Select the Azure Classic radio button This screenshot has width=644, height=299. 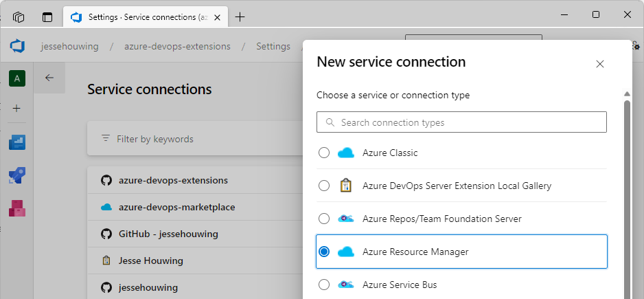tap(324, 153)
